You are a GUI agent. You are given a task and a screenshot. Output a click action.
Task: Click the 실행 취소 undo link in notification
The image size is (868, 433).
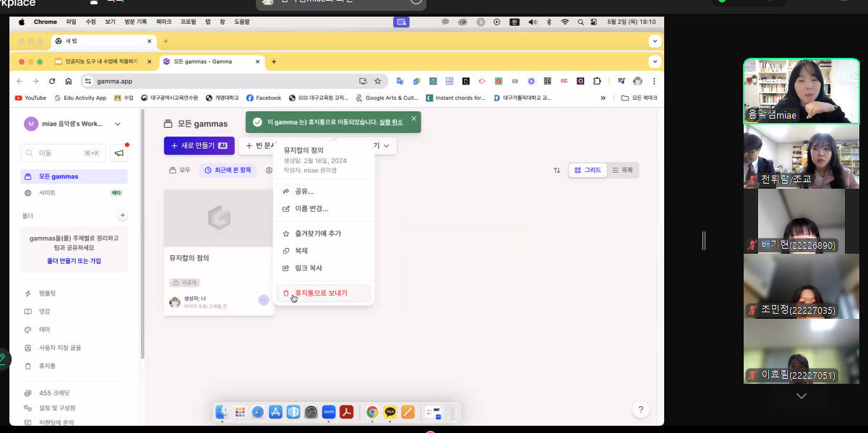[391, 122]
